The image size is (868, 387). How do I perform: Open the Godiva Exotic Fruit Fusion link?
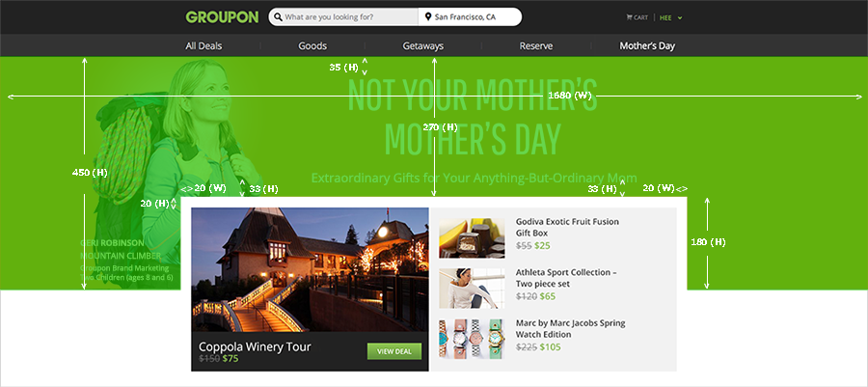coord(567,227)
